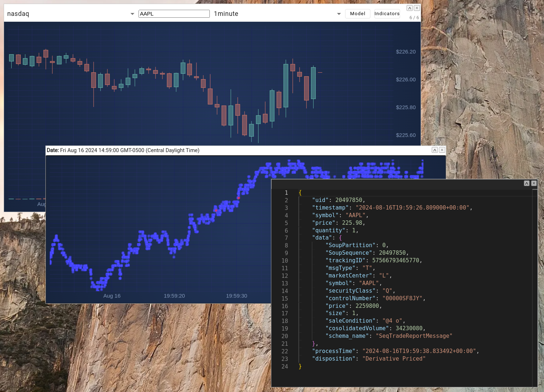Click the Date header of scatter panel
544x392 pixels.
click(123, 150)
